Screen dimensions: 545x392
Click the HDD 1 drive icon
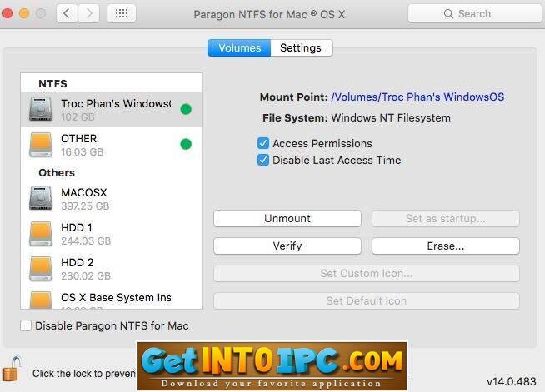41,234
